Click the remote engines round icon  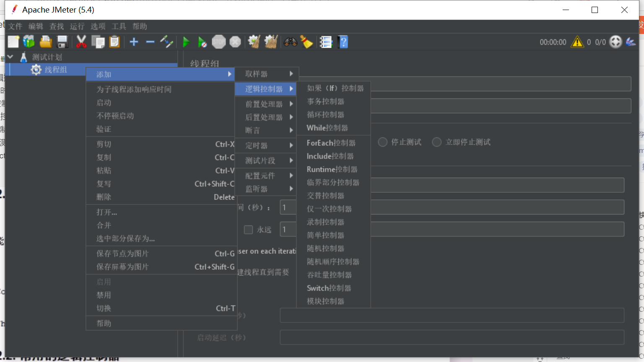[x=615, y=42]
